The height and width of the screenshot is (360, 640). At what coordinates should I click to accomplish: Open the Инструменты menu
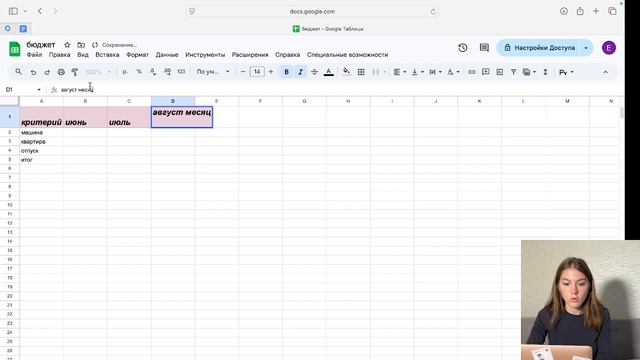click(205, 55)
